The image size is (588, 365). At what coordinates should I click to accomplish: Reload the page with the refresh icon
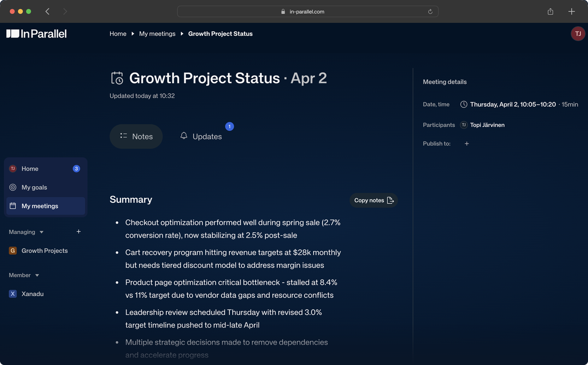pyautogui.click(x=430, y=11)
